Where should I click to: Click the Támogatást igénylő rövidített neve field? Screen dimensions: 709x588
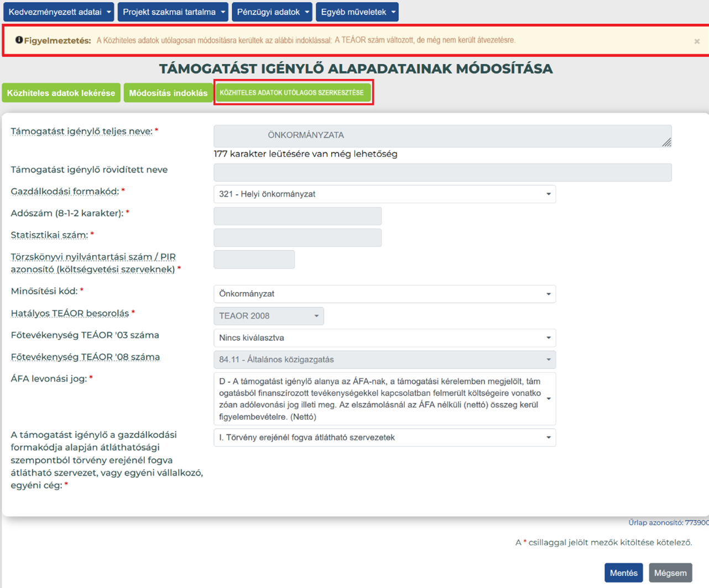click(x=442, y=172)
